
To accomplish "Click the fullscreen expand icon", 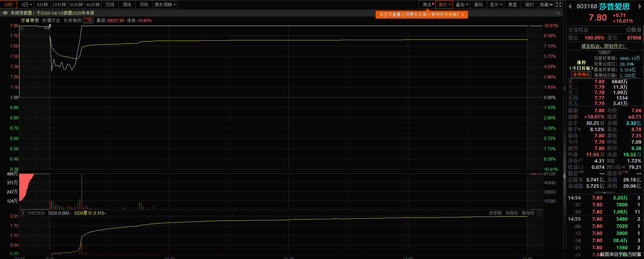I will 559,5.
